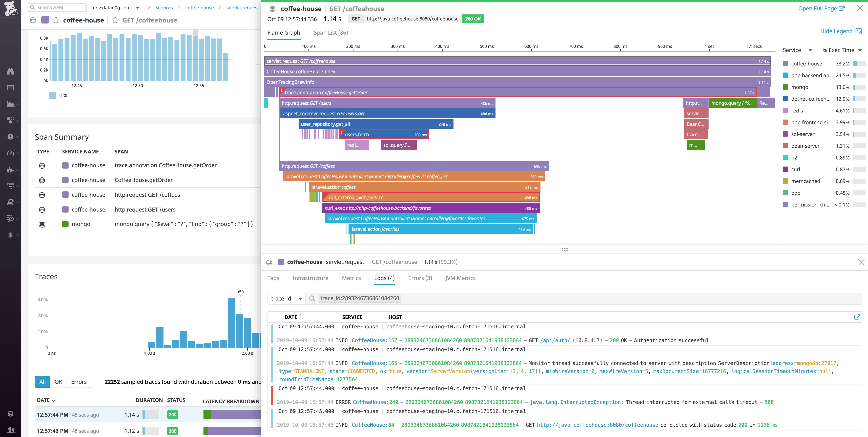Filter traces by Errors only
868x437 pixels.
(x=78, y=382)
